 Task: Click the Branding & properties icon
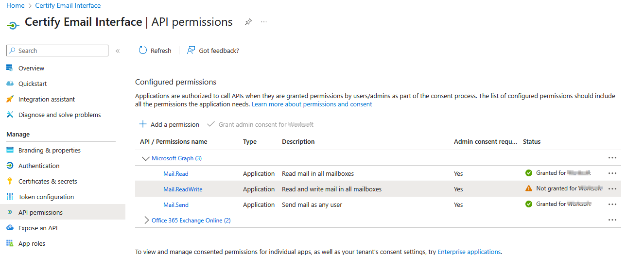click(x=10, y=150)
